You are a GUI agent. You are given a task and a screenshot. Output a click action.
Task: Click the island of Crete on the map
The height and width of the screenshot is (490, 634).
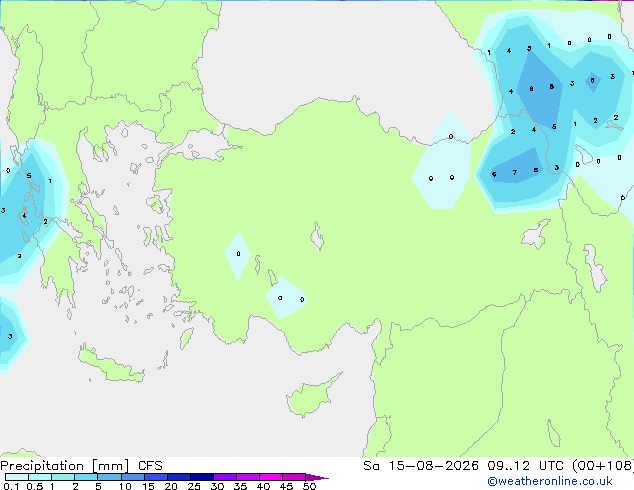tap(112, 365)
